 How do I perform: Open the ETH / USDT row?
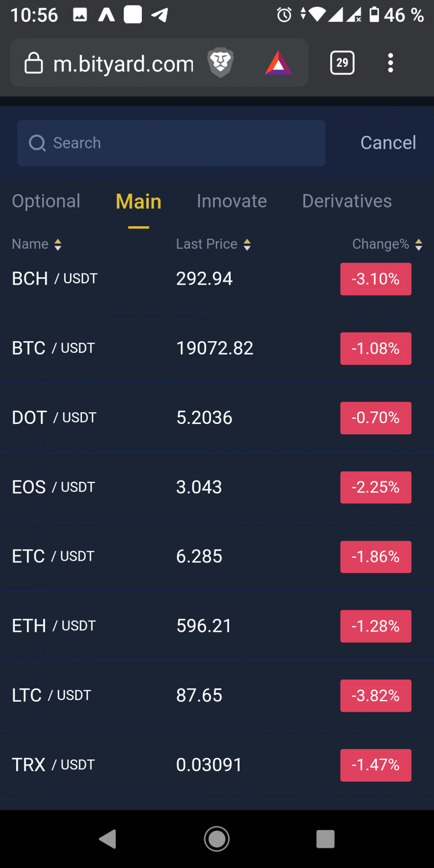217,626
